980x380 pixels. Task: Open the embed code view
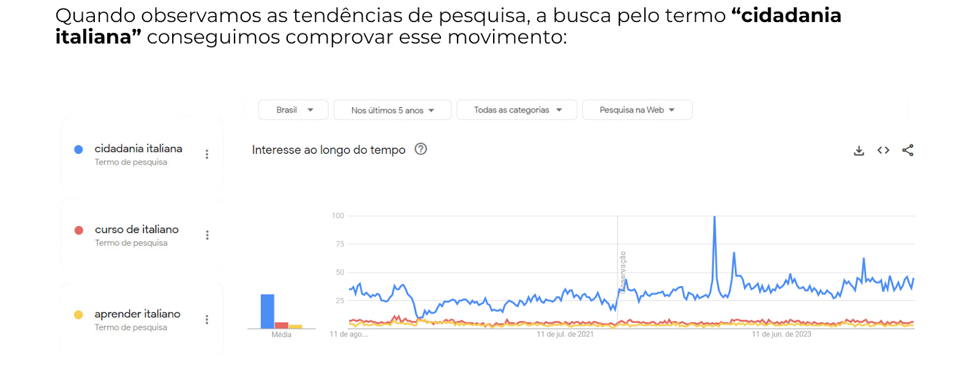883,150
